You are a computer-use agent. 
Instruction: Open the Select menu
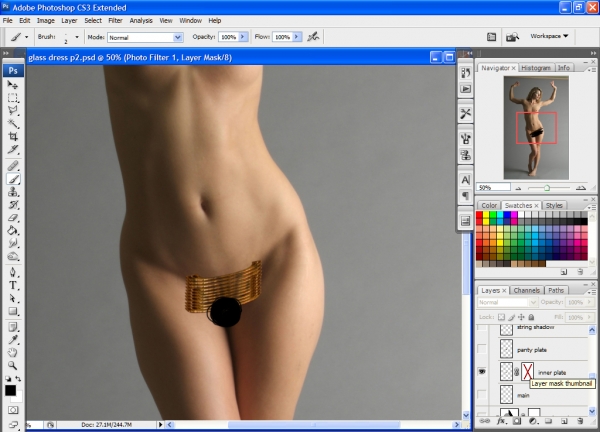click(93, 21)
